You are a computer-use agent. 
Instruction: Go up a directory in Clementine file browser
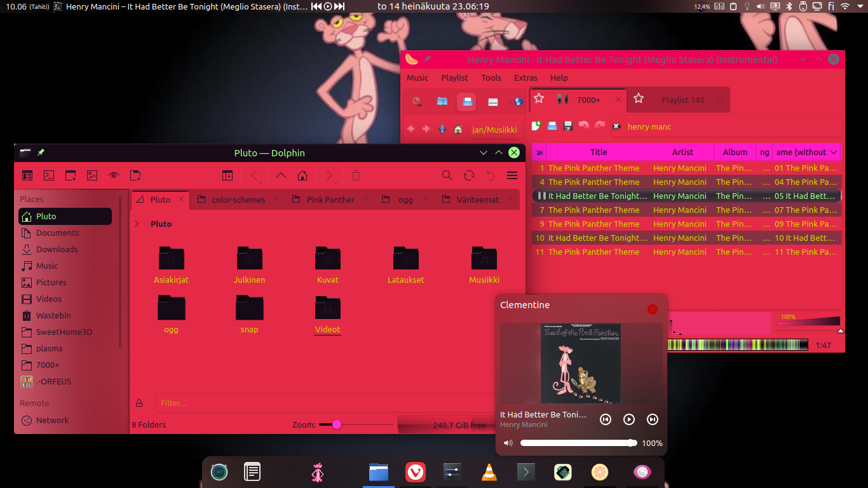(442, 129)
